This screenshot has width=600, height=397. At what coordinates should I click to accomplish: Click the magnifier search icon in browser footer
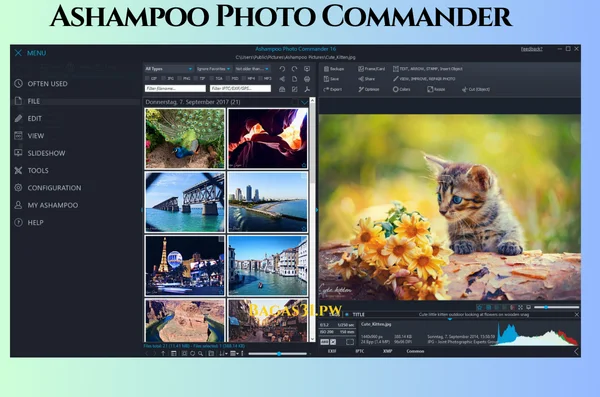201,353
